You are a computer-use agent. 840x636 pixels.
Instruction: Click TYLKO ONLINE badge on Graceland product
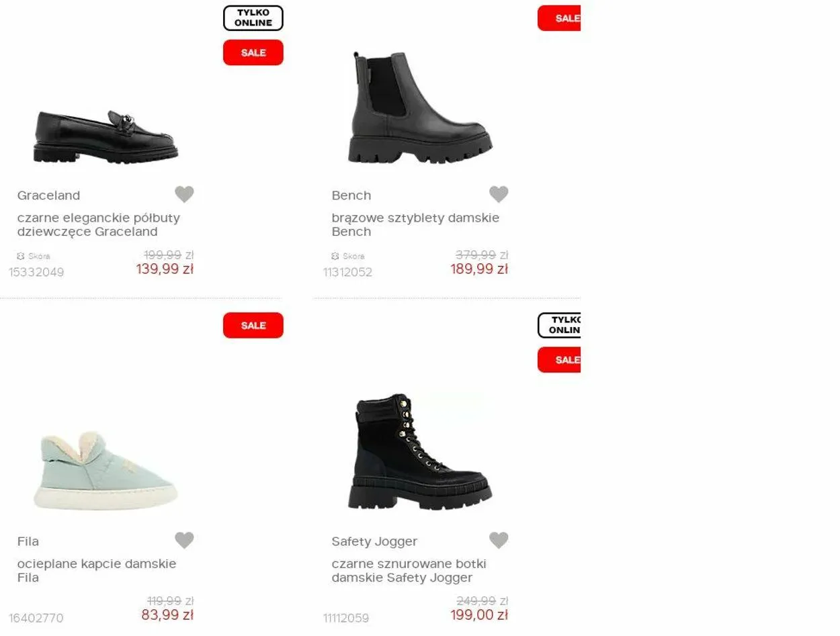tap(253, 18)
